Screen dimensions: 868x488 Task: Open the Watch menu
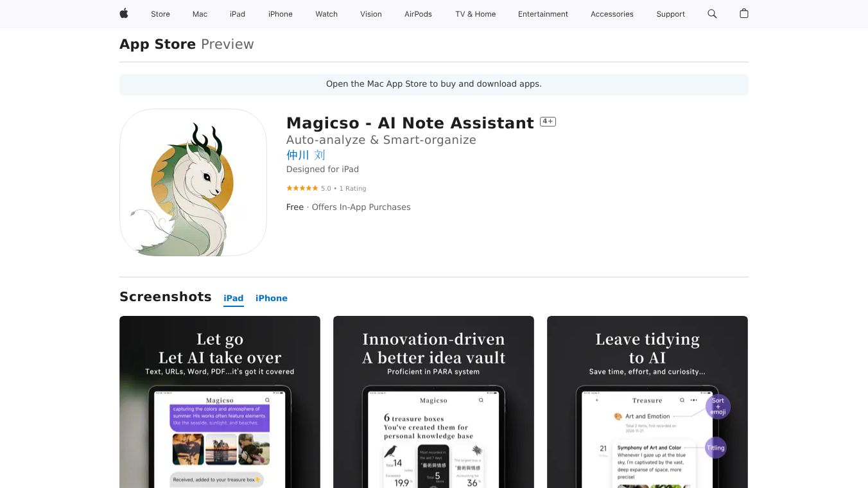(x=327, y=14)
